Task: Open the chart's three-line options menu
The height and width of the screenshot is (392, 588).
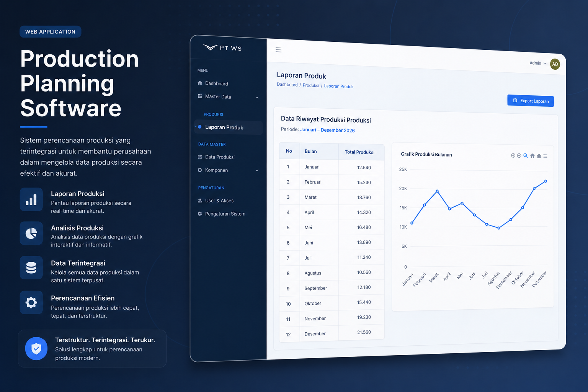Action: (545, 156)
